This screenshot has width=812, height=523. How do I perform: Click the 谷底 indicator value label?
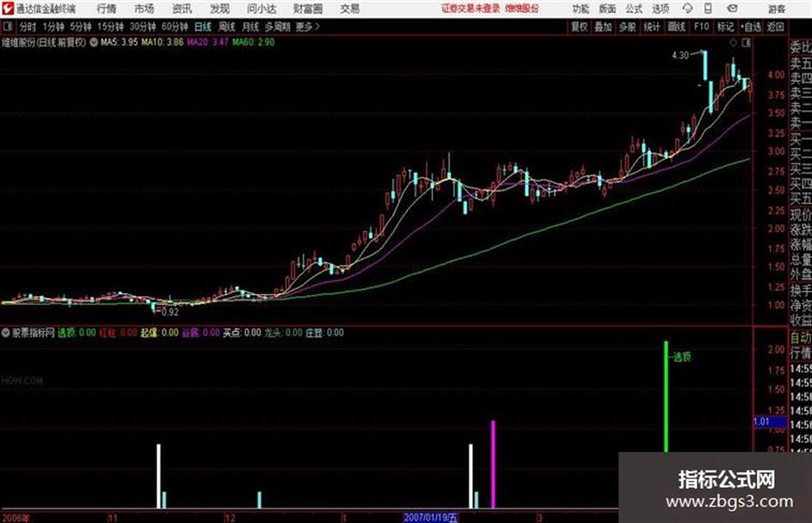tap(201, 333)
